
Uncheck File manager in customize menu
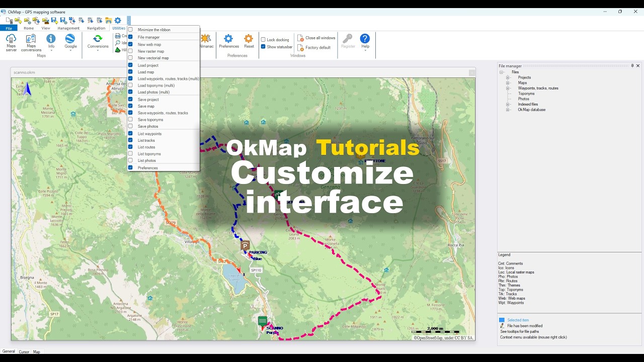(x=130, y=37)
